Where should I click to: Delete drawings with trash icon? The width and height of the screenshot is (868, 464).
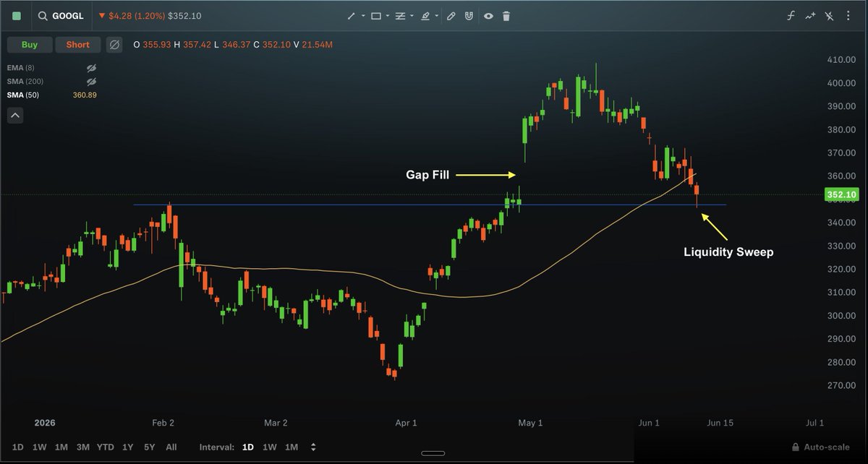506,16
